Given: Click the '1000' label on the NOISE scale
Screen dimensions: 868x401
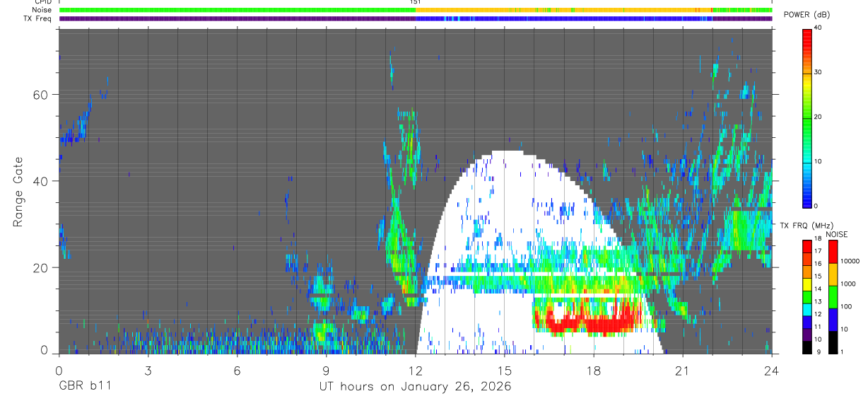Looking at the screenshot, I should pos(848,284).
